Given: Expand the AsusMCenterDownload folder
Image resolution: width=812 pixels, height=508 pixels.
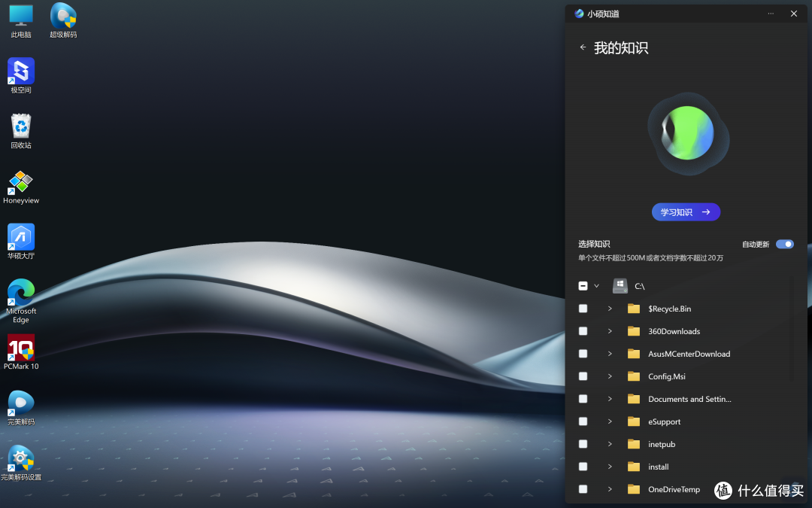Looking at the screenshot, I should click(610, 354).
